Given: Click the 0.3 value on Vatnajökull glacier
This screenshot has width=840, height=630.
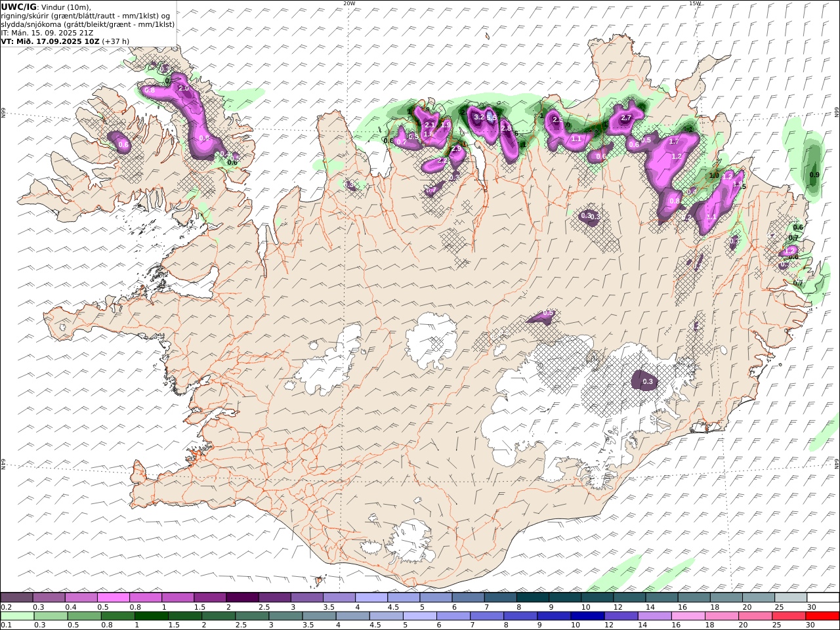Looking at the screenshot, I should point(648,381).
